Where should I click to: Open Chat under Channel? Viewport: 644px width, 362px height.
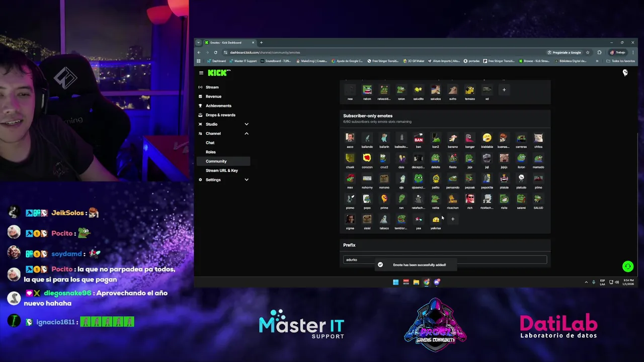pyautogui.click(x=210, y=143)
